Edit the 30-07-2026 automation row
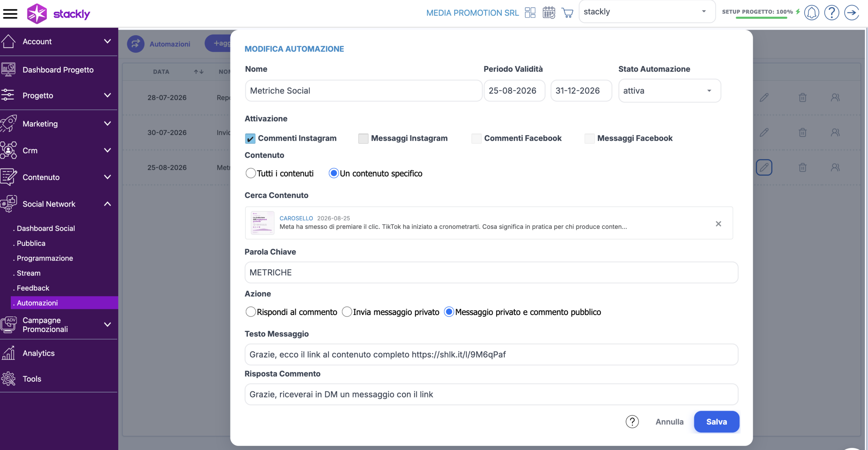This screenshot has height=450, width=868. pyautogui.click(x=764, y=133)
